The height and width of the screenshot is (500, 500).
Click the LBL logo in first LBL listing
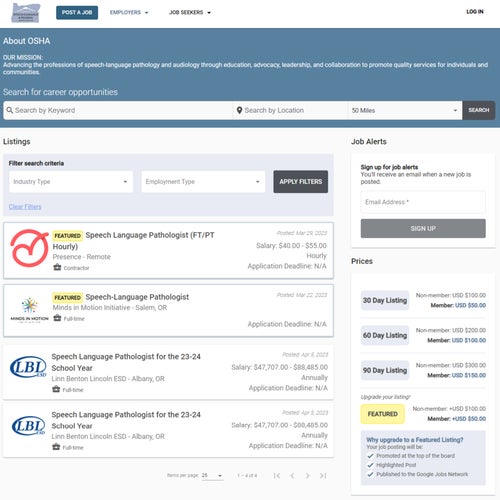click(x=28, y=367)
